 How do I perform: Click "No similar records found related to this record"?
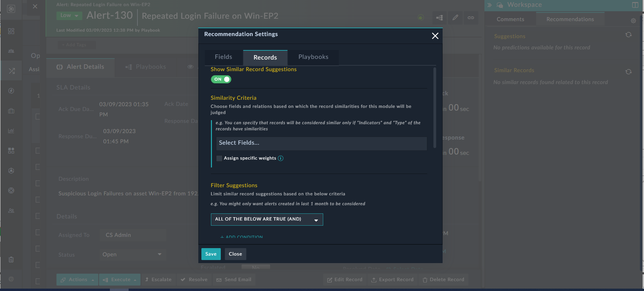tap(550, 82)
